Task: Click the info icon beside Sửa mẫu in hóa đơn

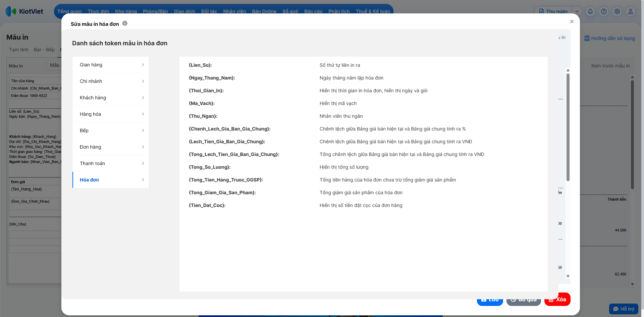Action: (125, 23)
